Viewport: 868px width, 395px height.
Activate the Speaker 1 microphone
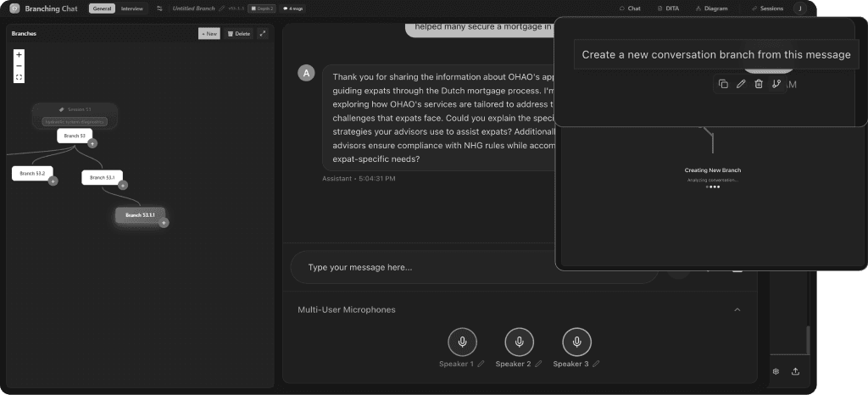tap(462, 342)
